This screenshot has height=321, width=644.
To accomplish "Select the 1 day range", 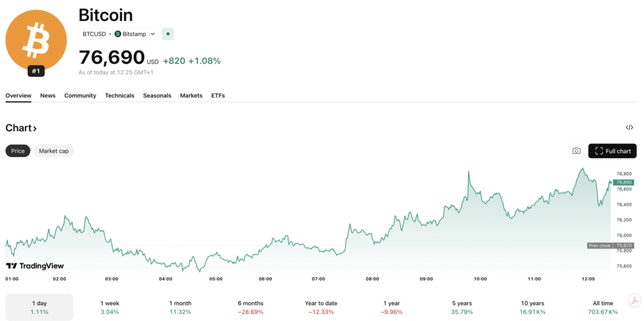I will tap(39, 307).
